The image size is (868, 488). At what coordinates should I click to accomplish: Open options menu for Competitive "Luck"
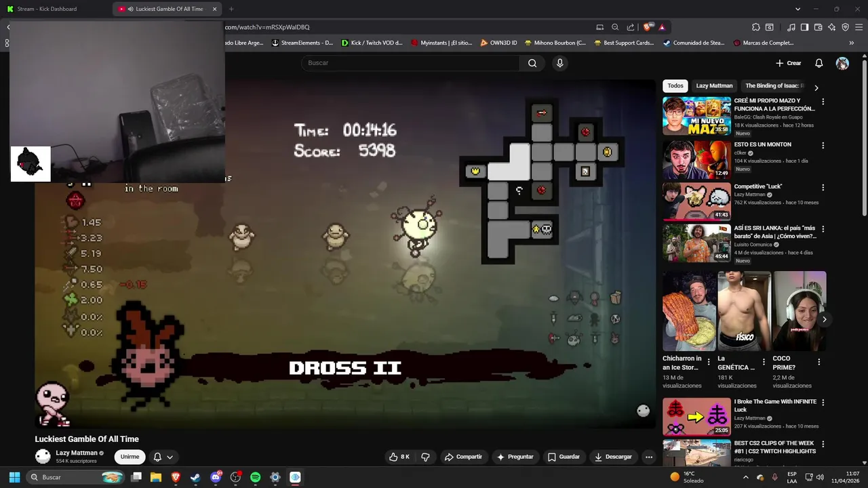pos(823,187)
